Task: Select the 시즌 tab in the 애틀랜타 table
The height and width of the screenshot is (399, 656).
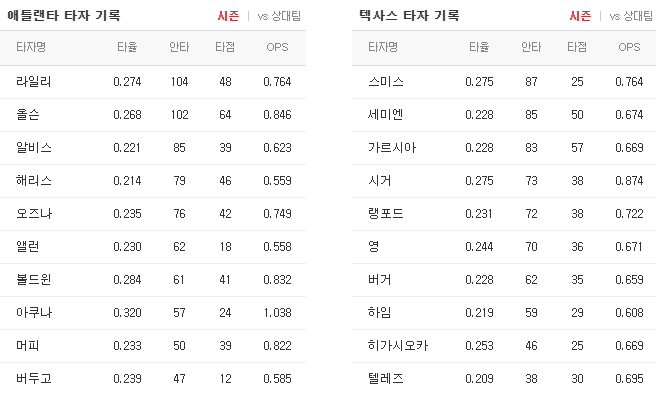Action: [228, 16]
